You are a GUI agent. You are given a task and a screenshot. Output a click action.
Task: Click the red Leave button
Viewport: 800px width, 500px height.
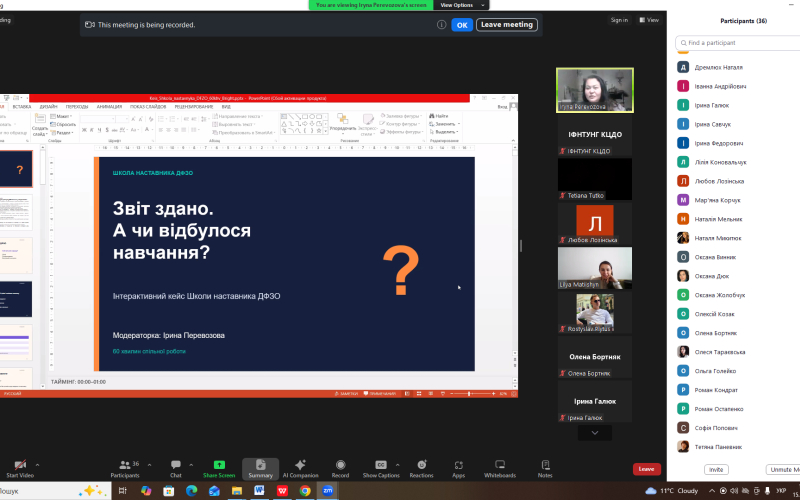646,469
